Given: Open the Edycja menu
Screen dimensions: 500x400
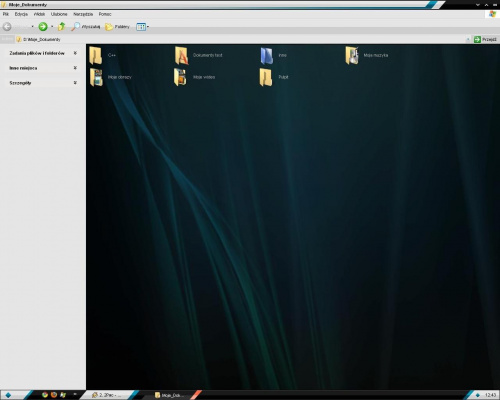Looking at the screenshot, I should [x=21, y=14].
